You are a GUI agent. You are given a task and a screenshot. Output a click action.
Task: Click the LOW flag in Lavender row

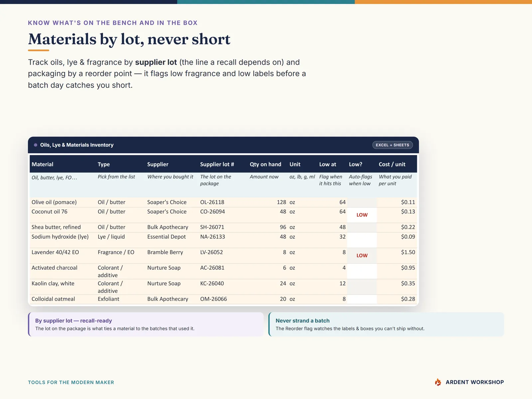click(362, 255)
